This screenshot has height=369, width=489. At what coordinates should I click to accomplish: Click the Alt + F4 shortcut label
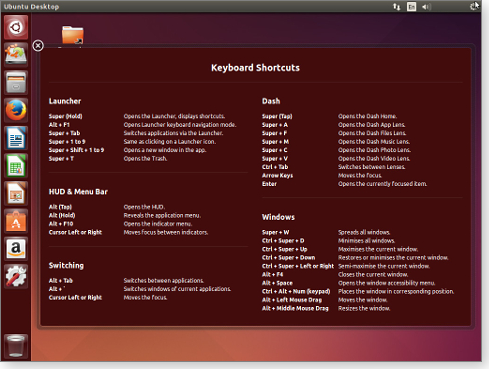click(x=272, y=275)
